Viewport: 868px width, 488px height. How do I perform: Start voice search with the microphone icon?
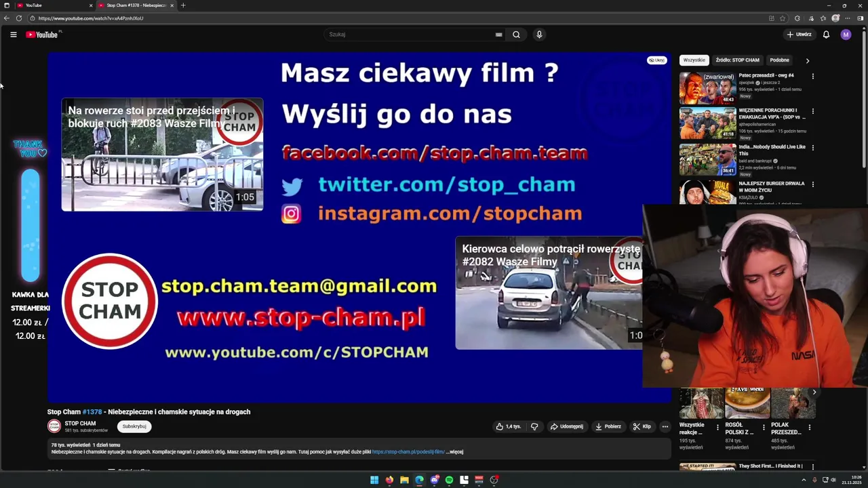(x=539, y=35)
